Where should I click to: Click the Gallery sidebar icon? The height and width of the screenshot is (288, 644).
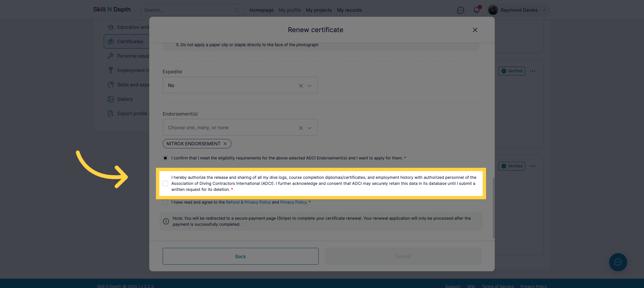pos(111,99)
